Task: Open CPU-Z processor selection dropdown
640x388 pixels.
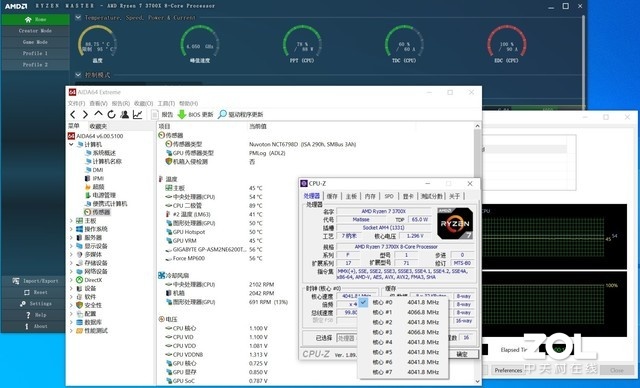Action: [347, 338]
